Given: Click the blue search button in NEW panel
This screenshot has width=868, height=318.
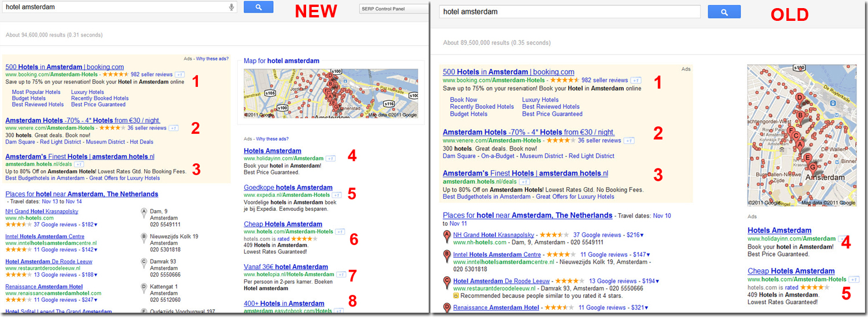Looking at the screenshot, I should tap(258, 7).
